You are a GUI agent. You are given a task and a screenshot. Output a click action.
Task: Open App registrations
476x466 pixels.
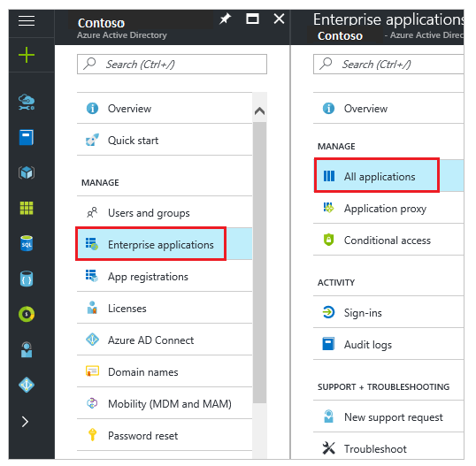point(165,277)
